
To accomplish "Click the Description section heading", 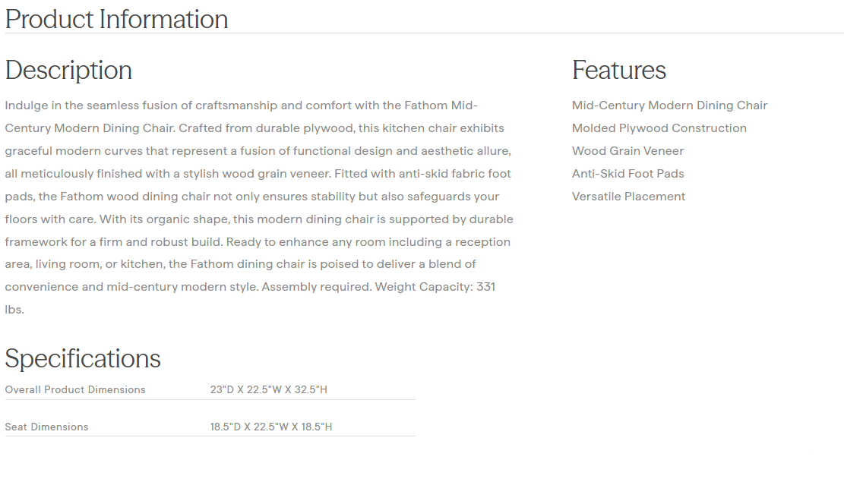I will (68, 70).
